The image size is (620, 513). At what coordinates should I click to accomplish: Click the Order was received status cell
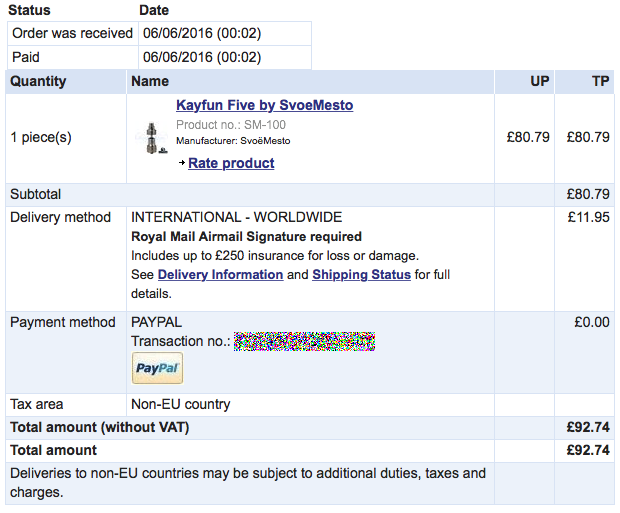pos(72,33)
